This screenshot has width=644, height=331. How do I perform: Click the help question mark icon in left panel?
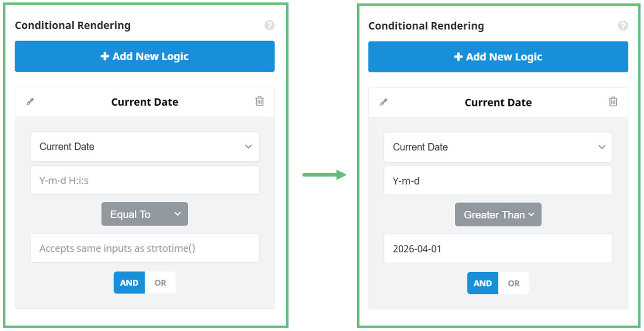coord(269,25)
